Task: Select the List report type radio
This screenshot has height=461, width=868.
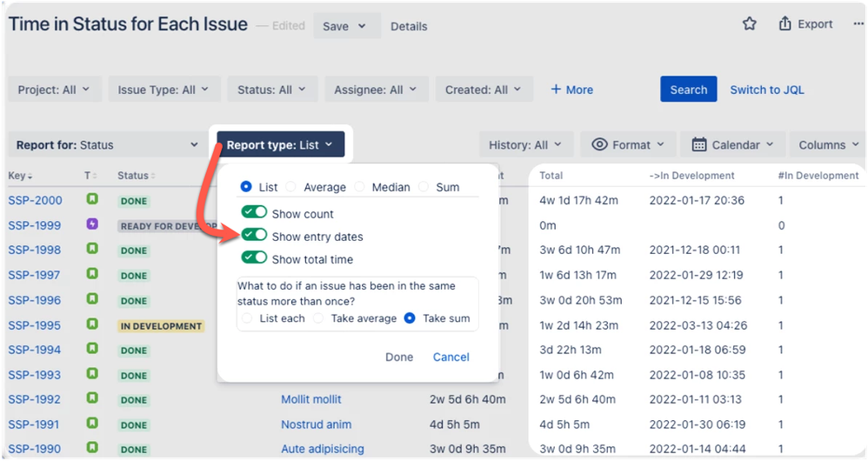Action: [246, 186]
